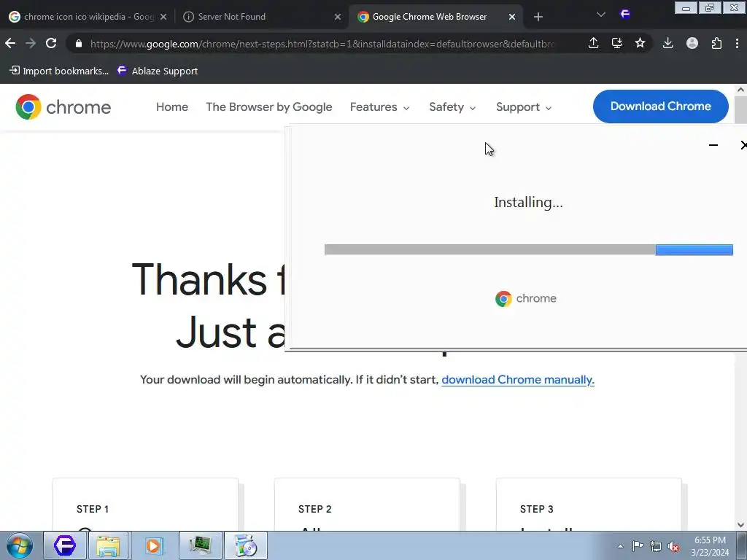
Task: Select the Google Chrome Web Browser tab
Action: [x=436, y=17]
